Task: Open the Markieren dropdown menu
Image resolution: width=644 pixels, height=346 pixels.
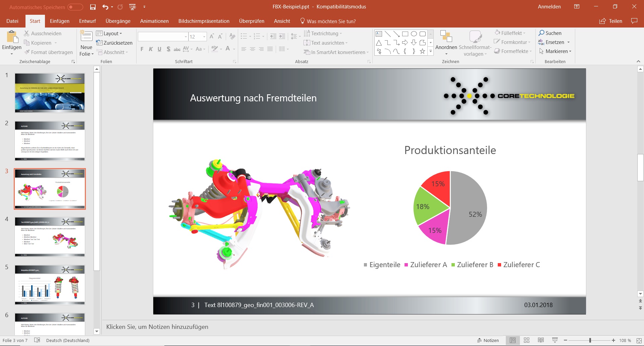Action: [555, 51]
